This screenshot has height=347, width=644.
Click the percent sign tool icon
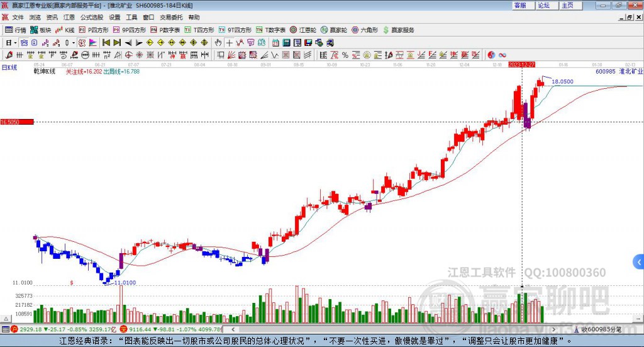click(x=345, y=55)
